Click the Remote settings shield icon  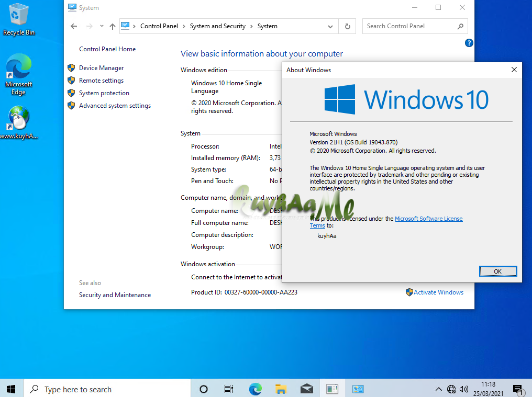coord(71,81)
